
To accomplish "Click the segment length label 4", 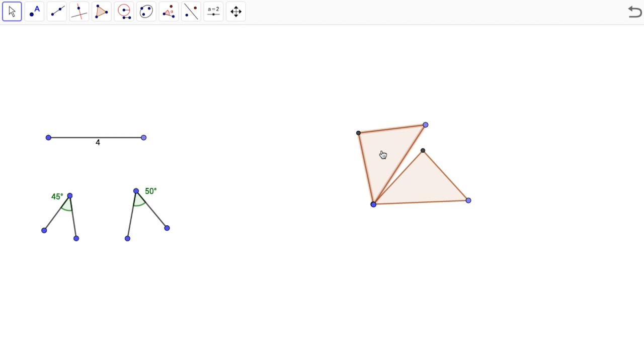I will 98,143.
